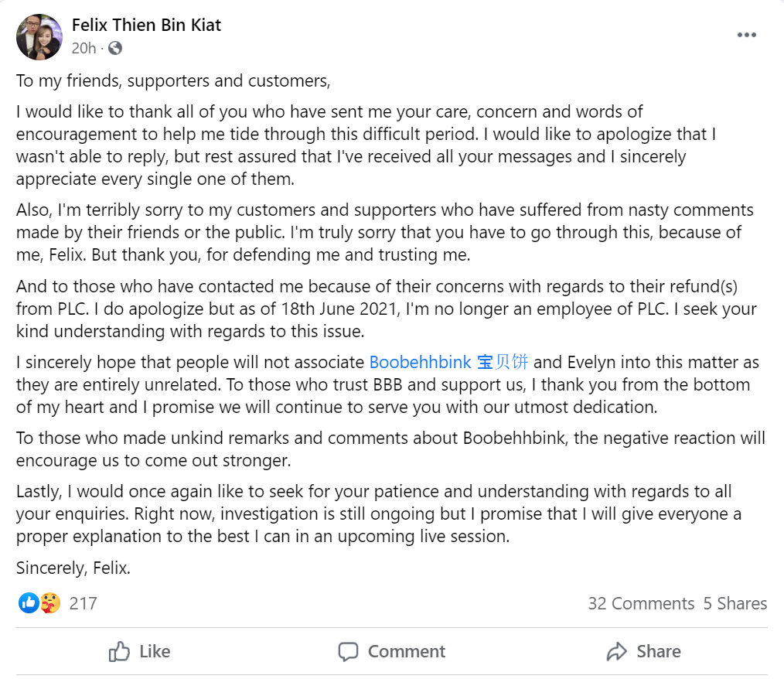Click the Share button label
This screenshot has height=679, width=784.
coord(659,651)
